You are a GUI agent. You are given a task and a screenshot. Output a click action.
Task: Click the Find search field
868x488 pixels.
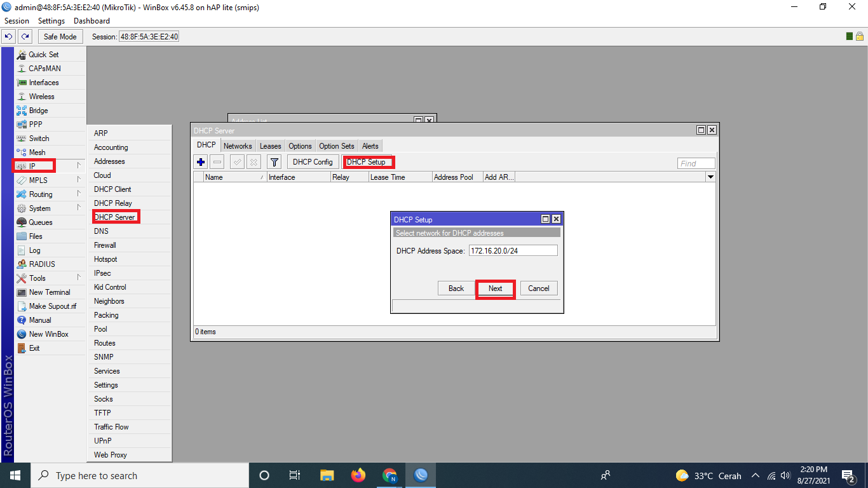pyautogui.click(x=696, y=163)
